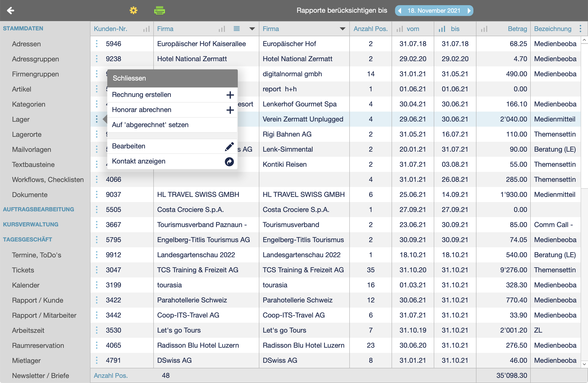This screenshot has width=588, height=383.
Task: Collapse the TAGESGESCHÄFT sidebar section
Action: [27, 240]
